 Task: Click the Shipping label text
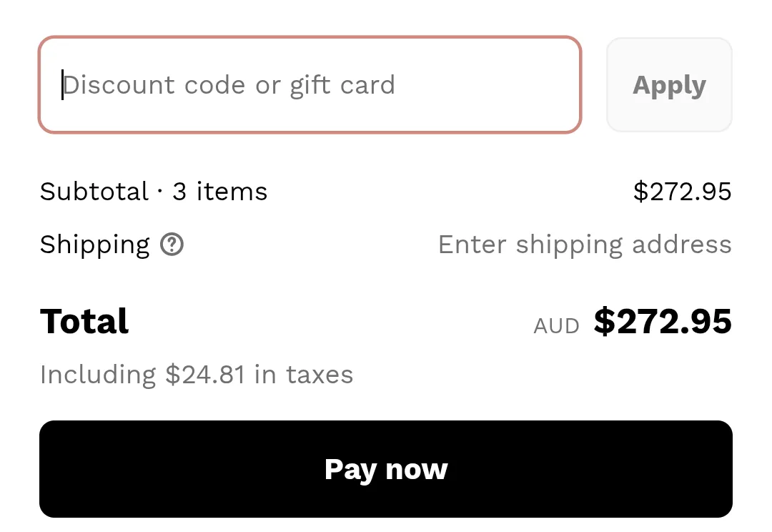[94, 245]
